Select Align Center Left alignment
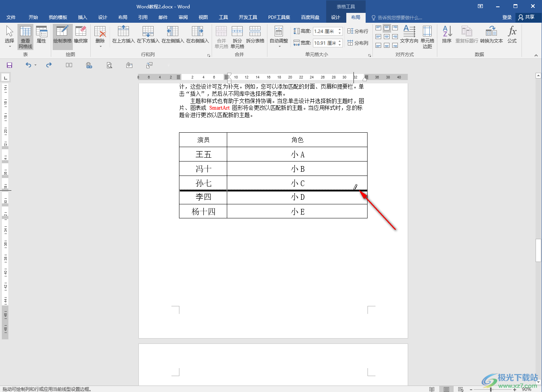Image resolution: width=542 pixels, height=392 pixels. [x=378, y=37]
